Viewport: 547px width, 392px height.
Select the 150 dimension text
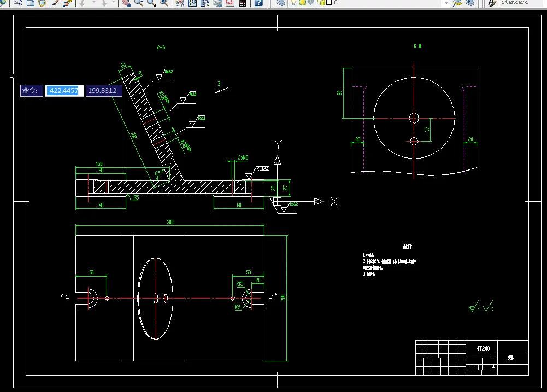click(x=99, y=163)
